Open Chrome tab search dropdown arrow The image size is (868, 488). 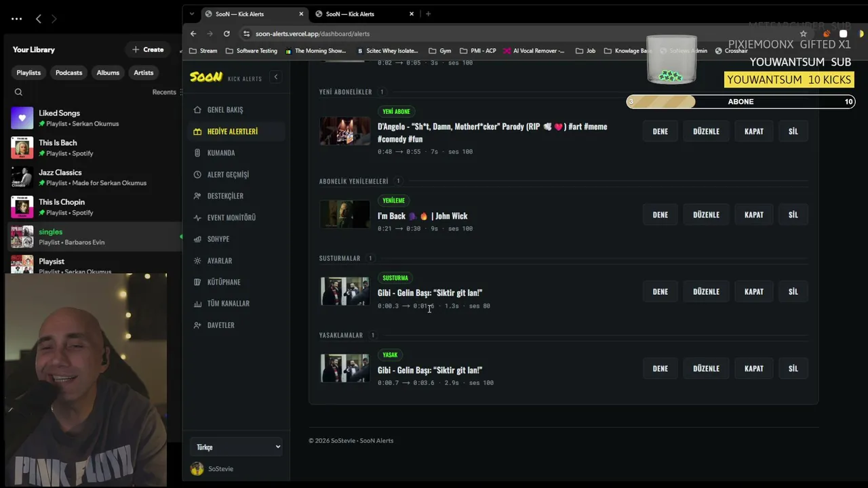tap(192, 14)
